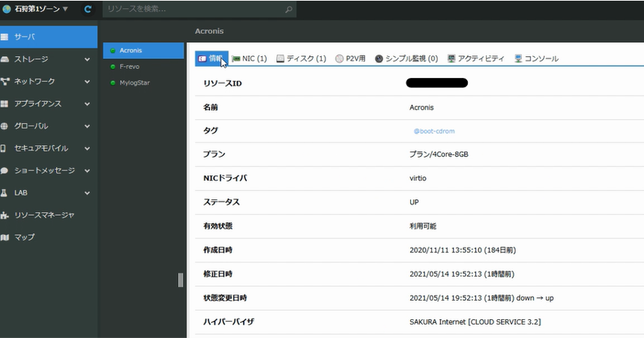Open the ショートメッセージ sidebar menu
Viewport: 644px width, 338px height.
(49, 170)
